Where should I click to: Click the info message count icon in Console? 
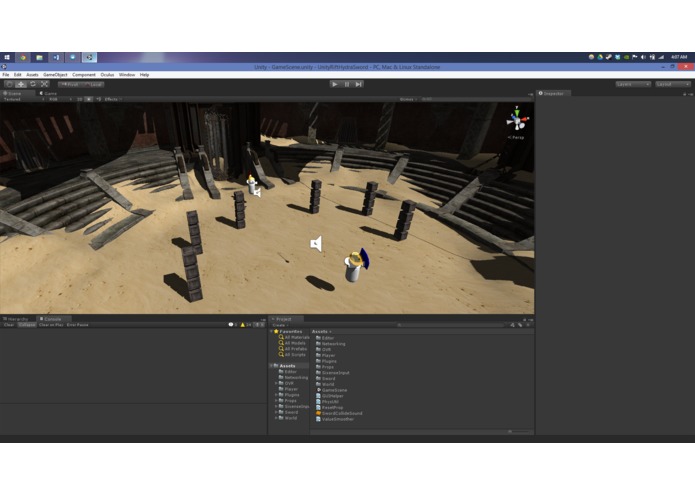(x=233, y=325)
